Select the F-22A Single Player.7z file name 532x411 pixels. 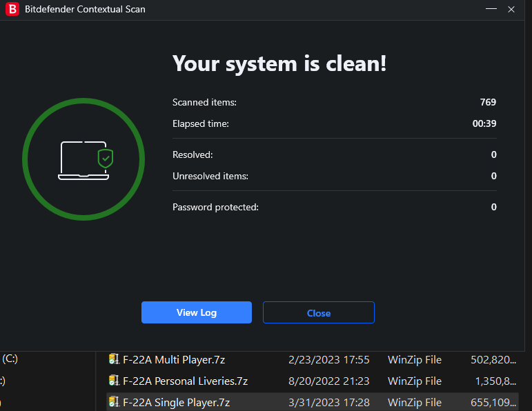point(177,402)
